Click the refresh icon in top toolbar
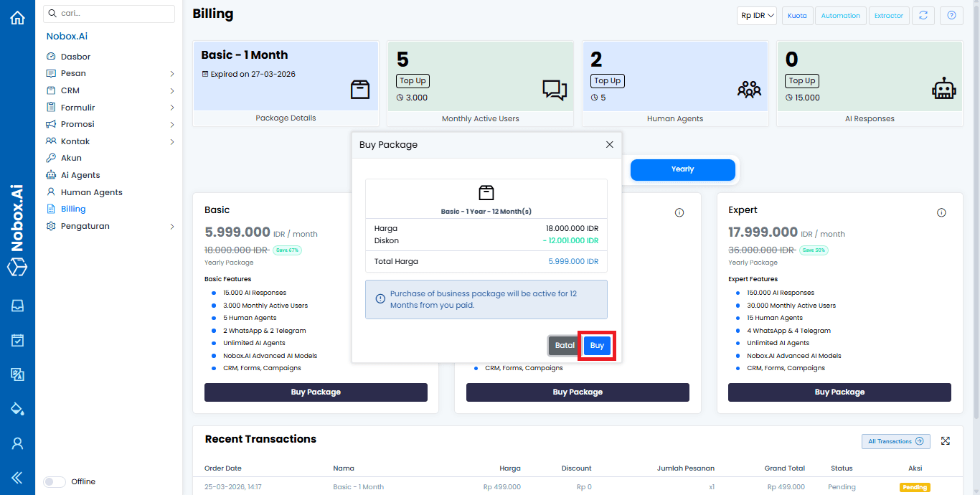Viewport: 980px width, 495px height. (x=923, y=16)
